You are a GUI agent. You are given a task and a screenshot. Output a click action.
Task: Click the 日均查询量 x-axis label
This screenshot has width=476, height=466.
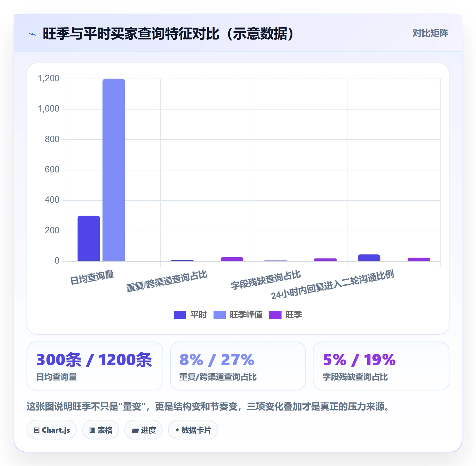[x=92, y=278]
